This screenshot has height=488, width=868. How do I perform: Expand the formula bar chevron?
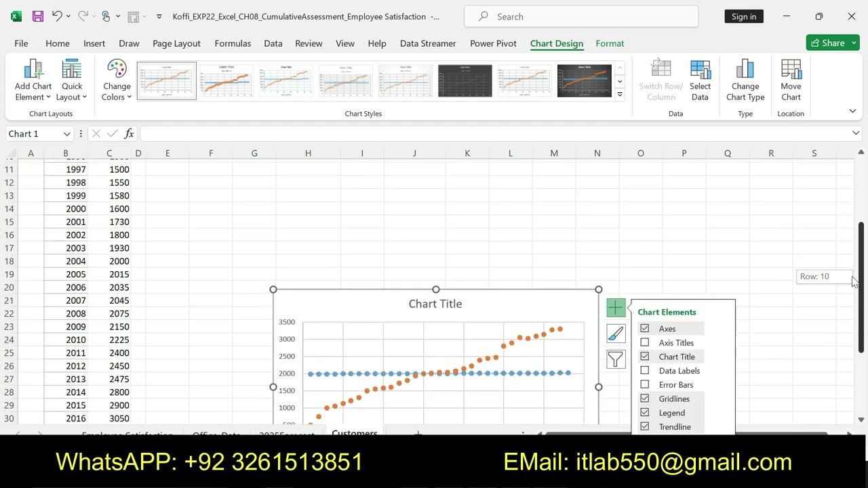click(x=856, y=134)
